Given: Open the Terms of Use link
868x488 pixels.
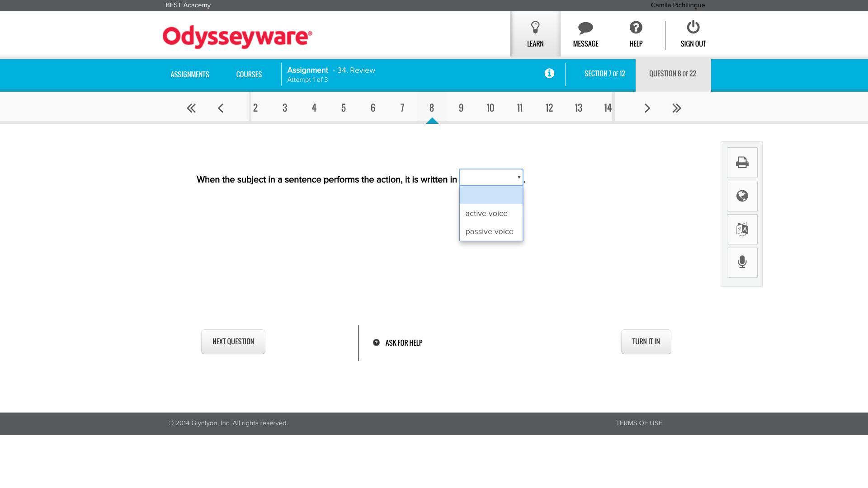Looking at the screenshot, I should (638, 423).
